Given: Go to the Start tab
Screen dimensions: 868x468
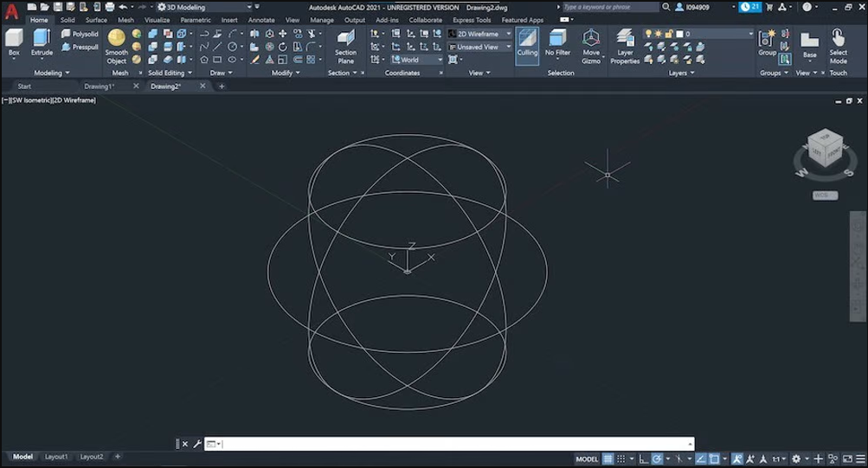Looking at the screenshot, I should click(x=24, y=87).
